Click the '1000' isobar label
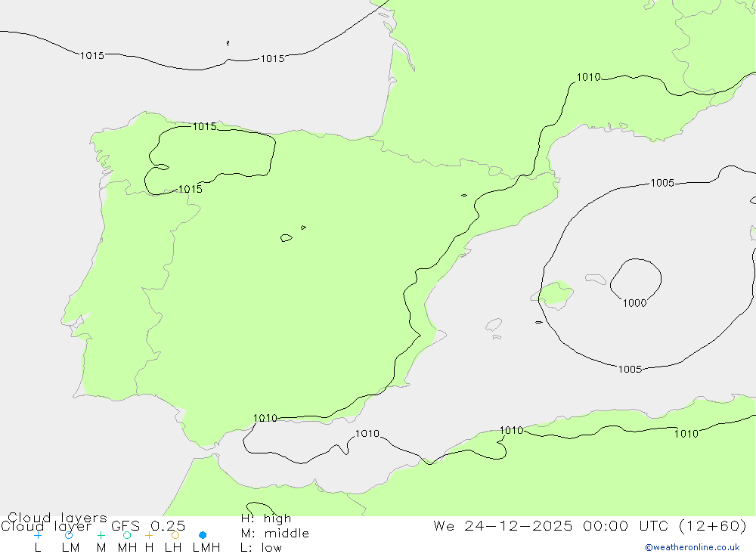Screen dimensions: 756x554 (634, 303)
